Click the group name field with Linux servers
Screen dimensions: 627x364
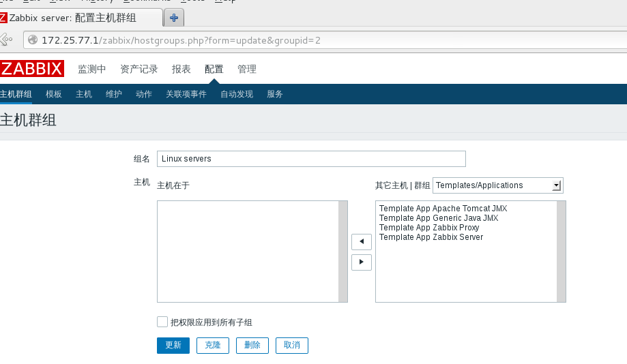(311, 159)
